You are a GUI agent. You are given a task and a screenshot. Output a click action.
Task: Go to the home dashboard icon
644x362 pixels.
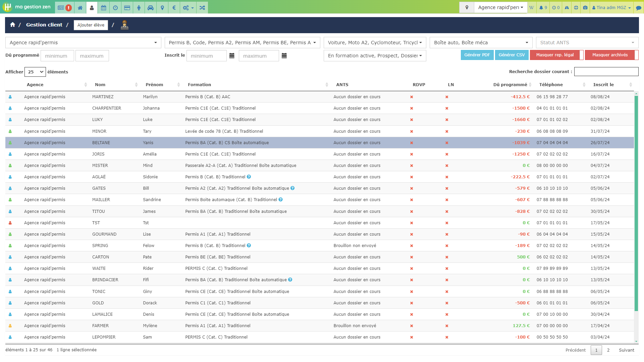point(80,7)
